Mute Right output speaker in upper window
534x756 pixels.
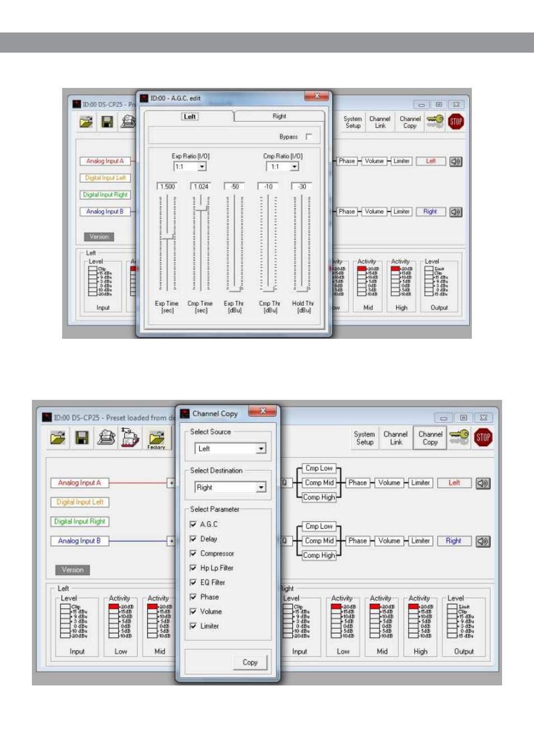[x=456, y=212]
